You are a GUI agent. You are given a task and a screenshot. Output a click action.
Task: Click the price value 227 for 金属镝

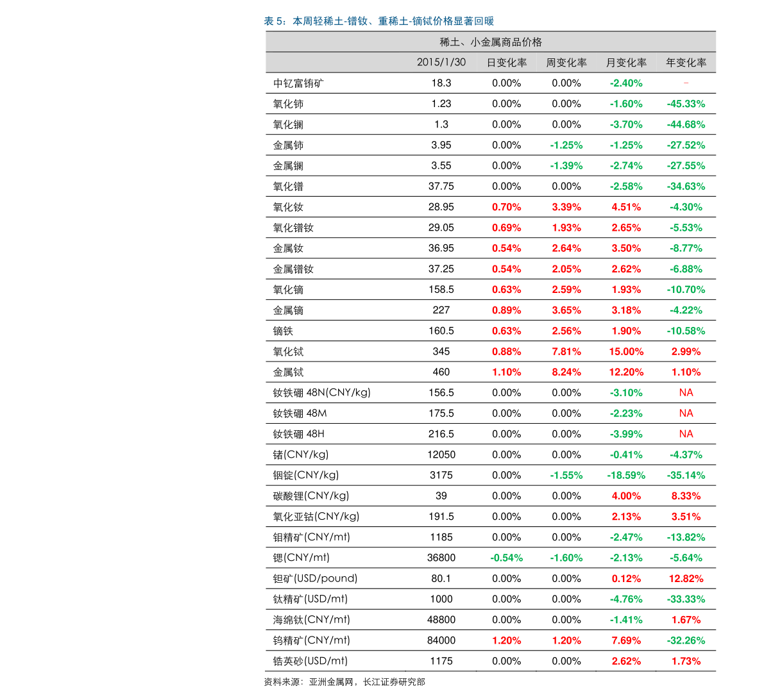tap(441, 310)
